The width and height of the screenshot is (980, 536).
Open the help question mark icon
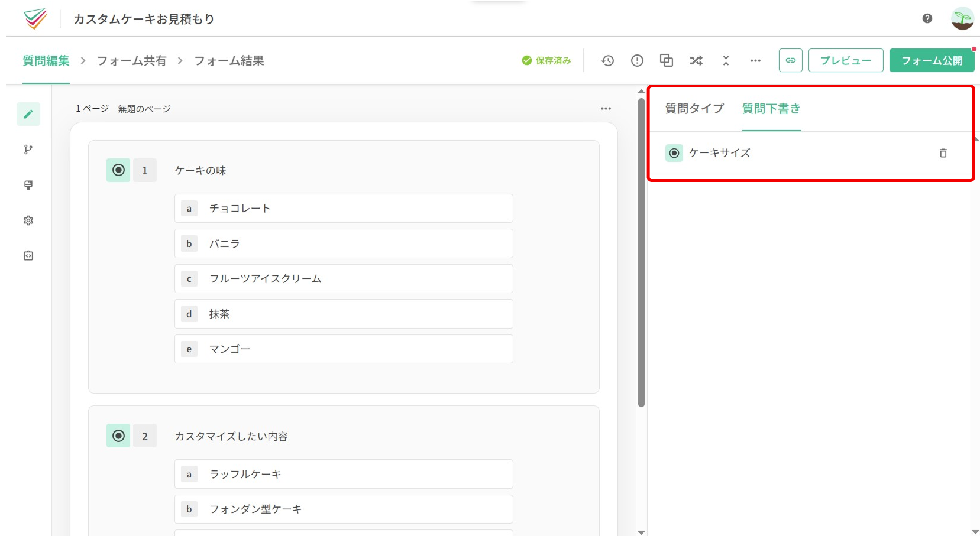tap(927, 18)
